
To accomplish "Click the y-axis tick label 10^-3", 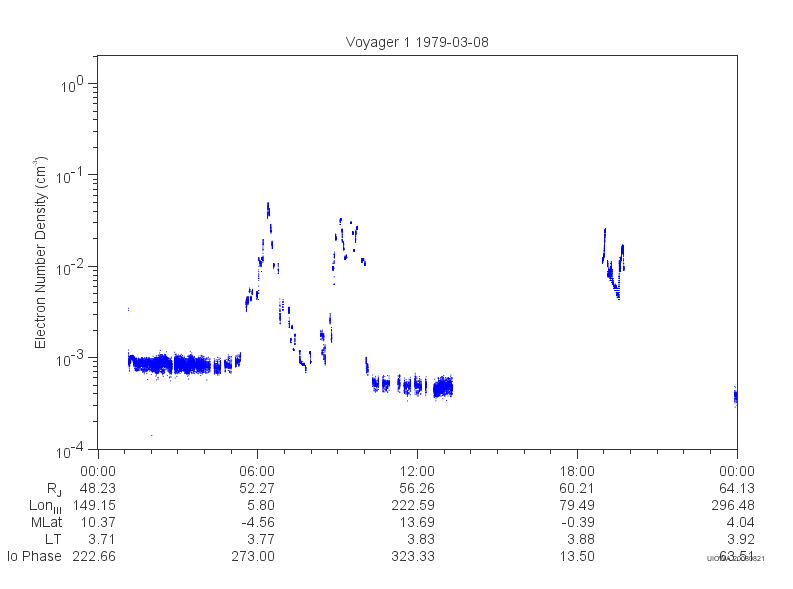I will [x=70, y=358].
